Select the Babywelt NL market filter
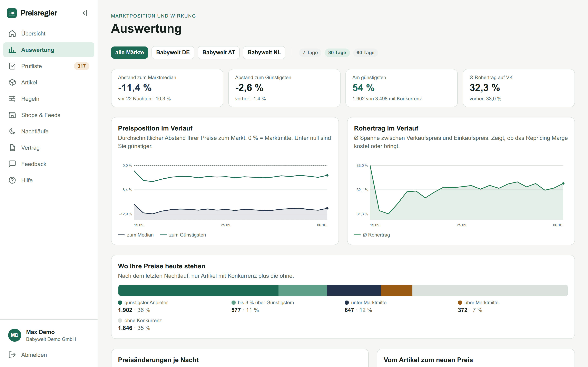Screen dimensions: 588x367 264,52
